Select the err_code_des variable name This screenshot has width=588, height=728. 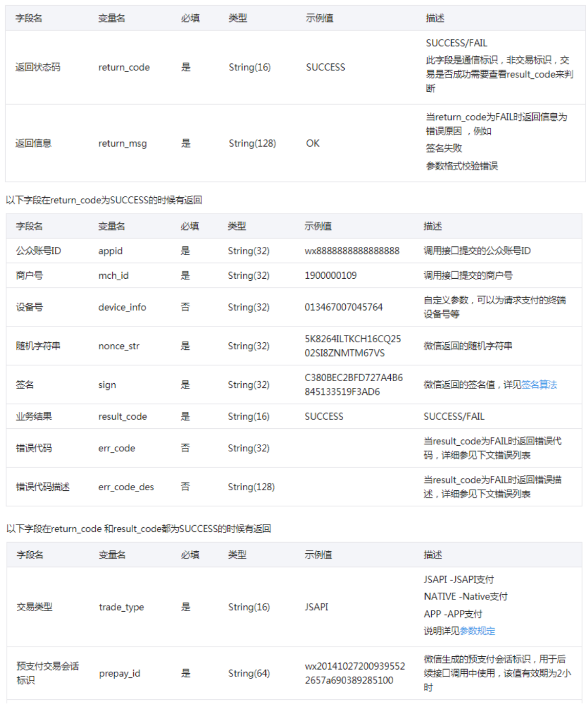point(126,487)
